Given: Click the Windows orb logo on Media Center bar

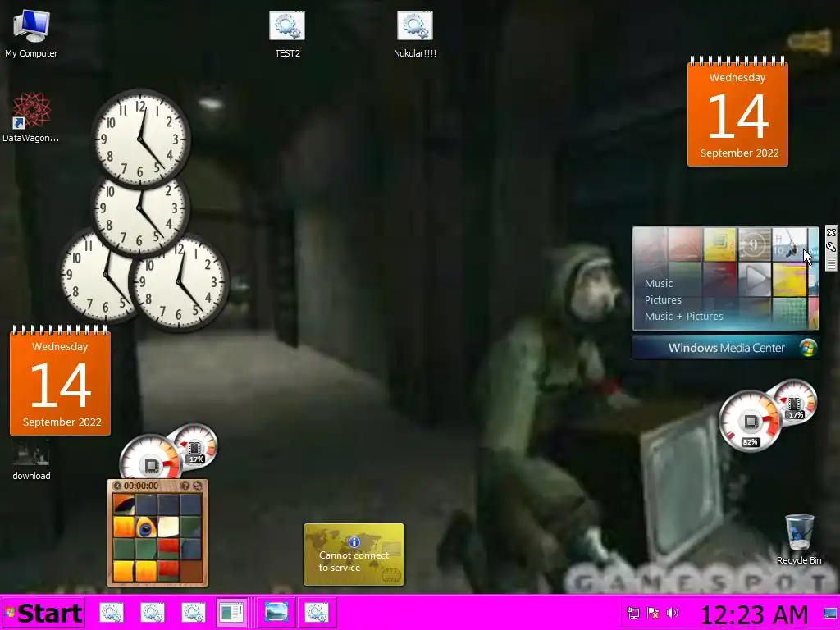Looking at the screenshot, I should click(x=808, y=348).
